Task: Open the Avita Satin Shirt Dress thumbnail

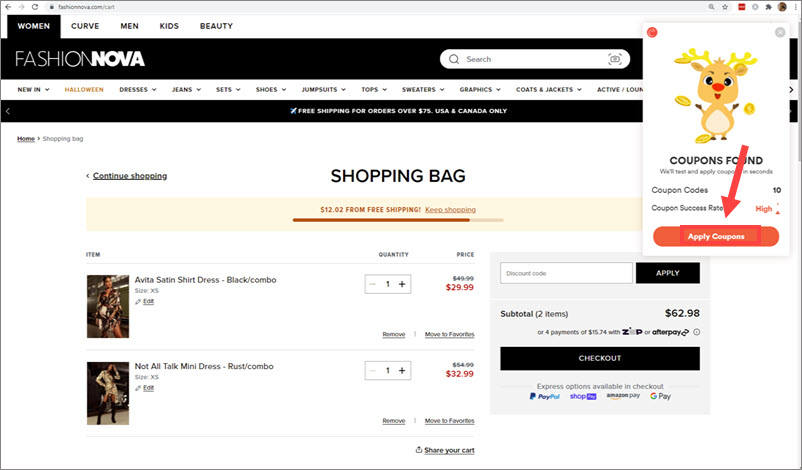Action: (x=108, y=306)
